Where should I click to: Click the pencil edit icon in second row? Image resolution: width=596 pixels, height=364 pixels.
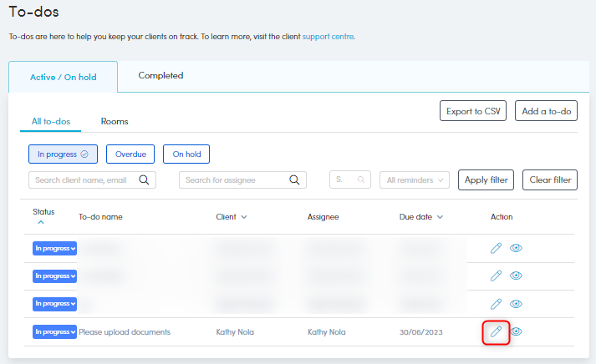point(497,276)
